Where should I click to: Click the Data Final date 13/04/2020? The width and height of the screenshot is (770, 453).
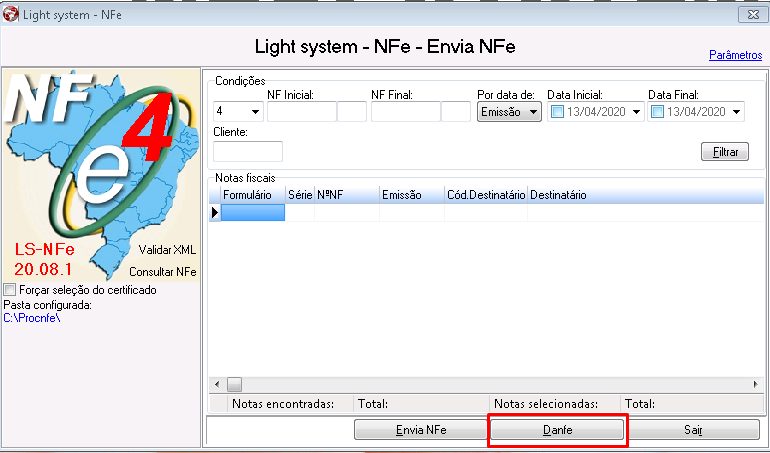pyautogui.click(x=696, y=112)
